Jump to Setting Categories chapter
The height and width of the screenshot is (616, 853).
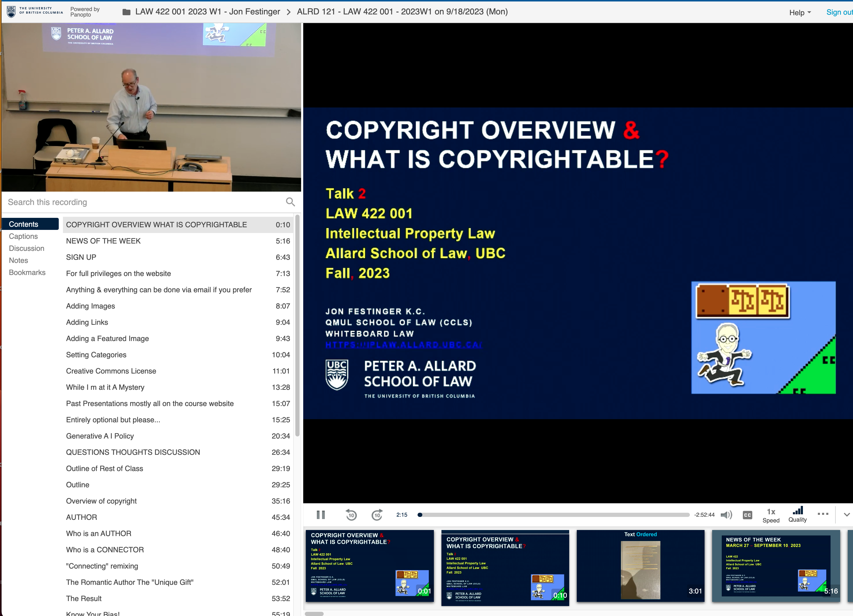tap(178, 355)
